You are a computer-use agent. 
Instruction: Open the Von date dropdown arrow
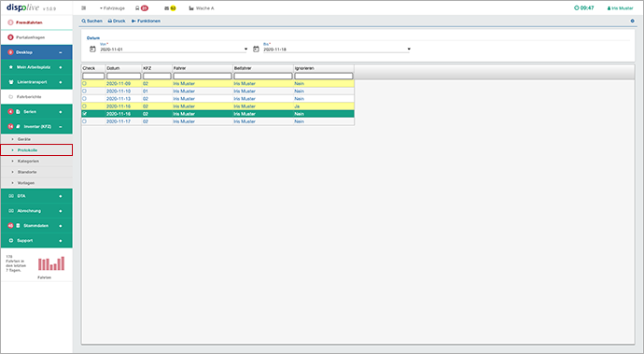245,50
